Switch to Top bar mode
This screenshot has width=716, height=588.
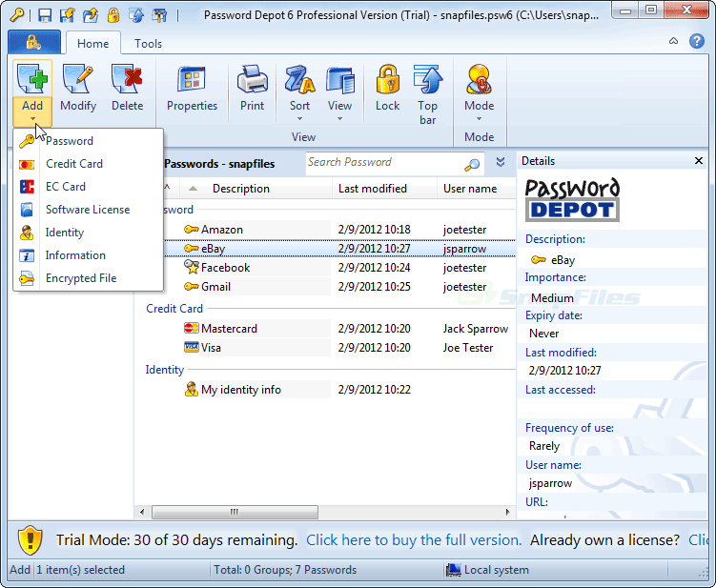click(427, 93)
